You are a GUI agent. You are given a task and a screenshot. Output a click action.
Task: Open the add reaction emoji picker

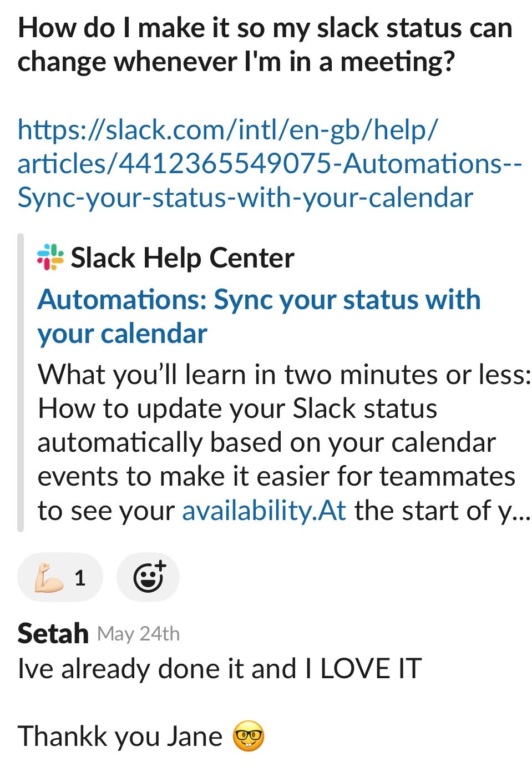(x=148, y=577)
